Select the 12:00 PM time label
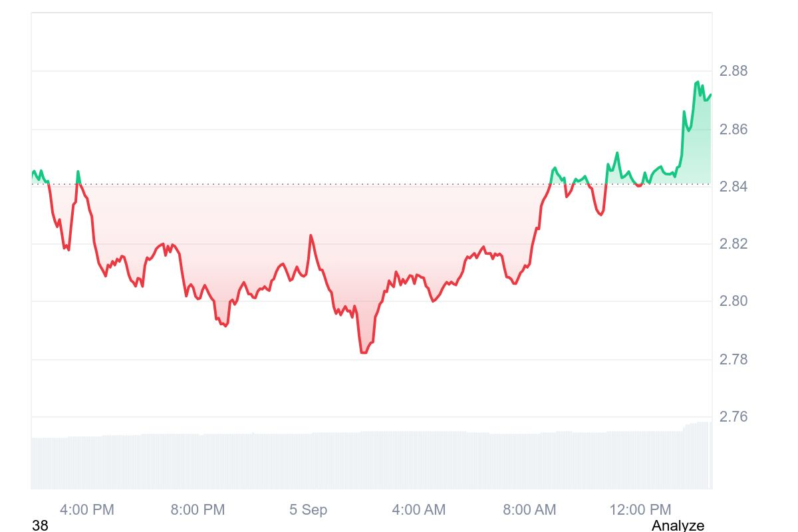The image size is (798, 532). coord(640,510)
